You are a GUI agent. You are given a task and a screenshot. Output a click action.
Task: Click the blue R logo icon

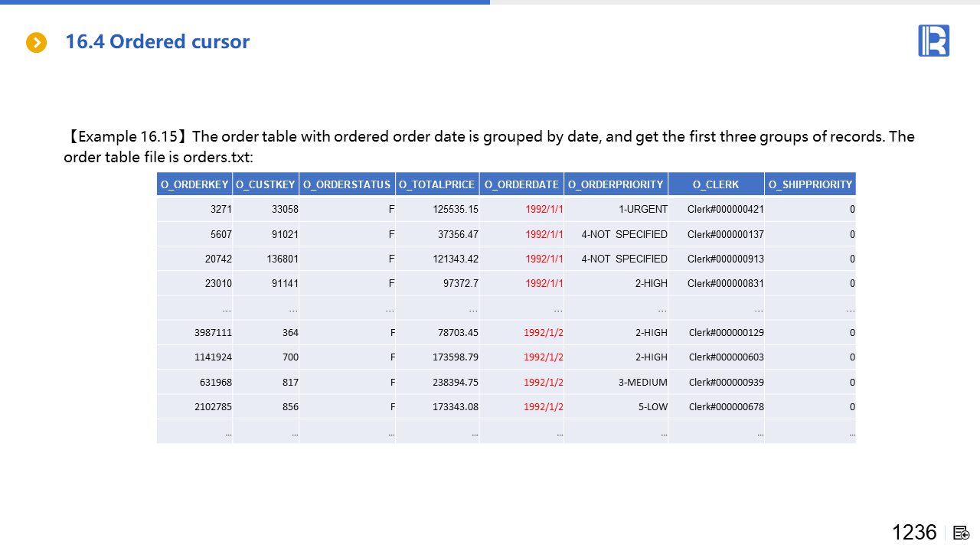(x=933, y=41)
